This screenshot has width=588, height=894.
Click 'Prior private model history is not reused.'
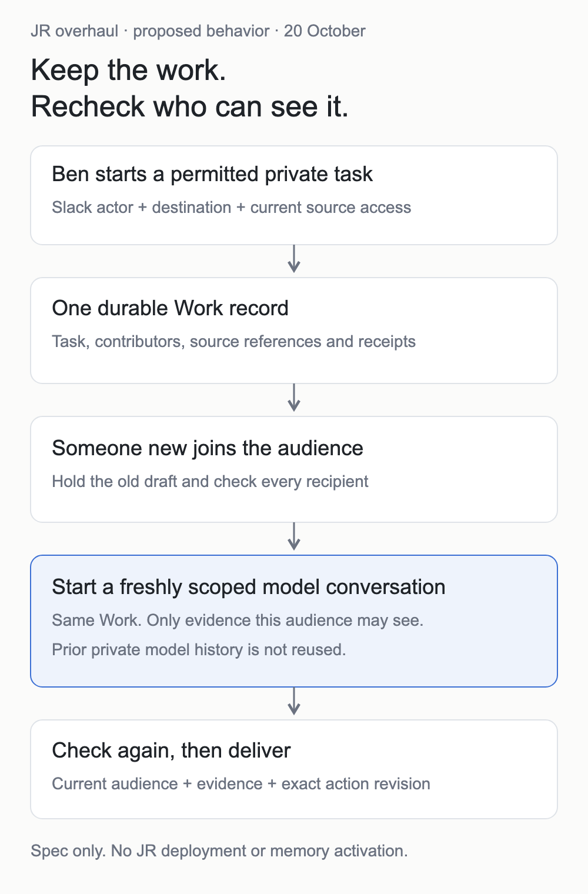point(199,650)
